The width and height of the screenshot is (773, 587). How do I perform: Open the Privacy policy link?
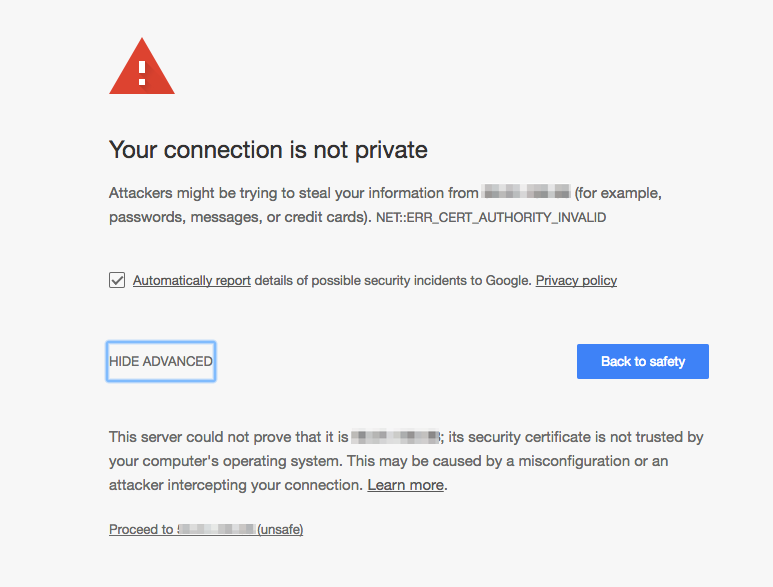[576, 280]
